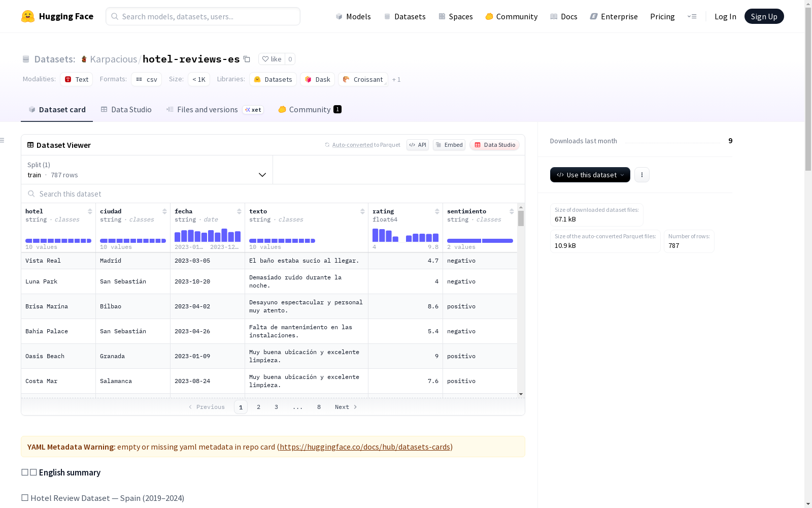812x508 pixels.
Task: Click the table scrollbar down arrow
Action: 521,394
